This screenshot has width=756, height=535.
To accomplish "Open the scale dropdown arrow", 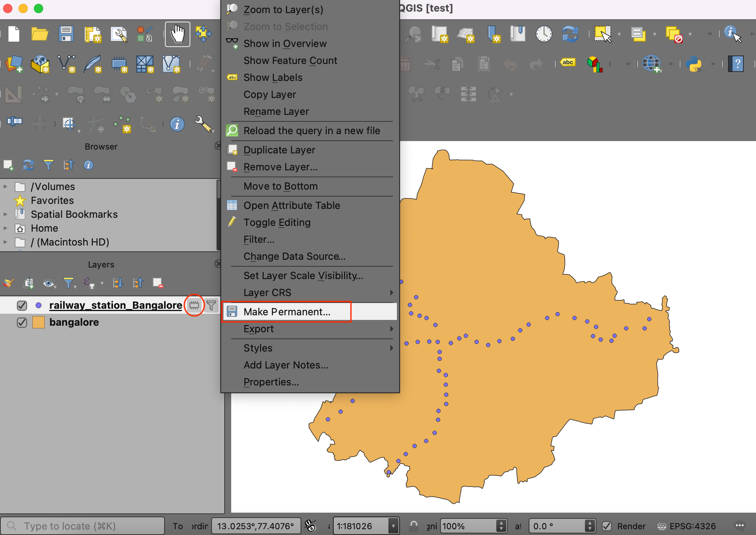I will point(393,526).
